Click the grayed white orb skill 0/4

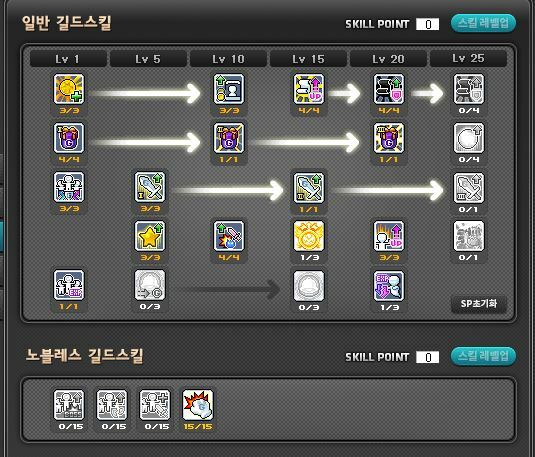tap(469, 138)
